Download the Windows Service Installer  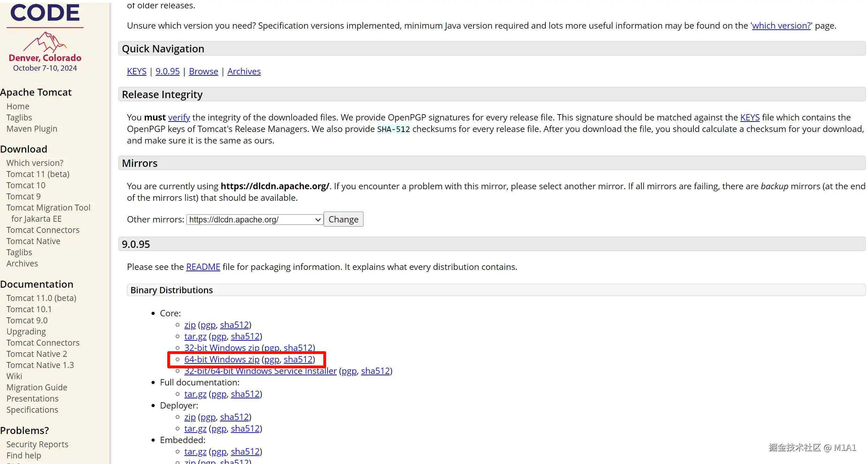(260, 371)
